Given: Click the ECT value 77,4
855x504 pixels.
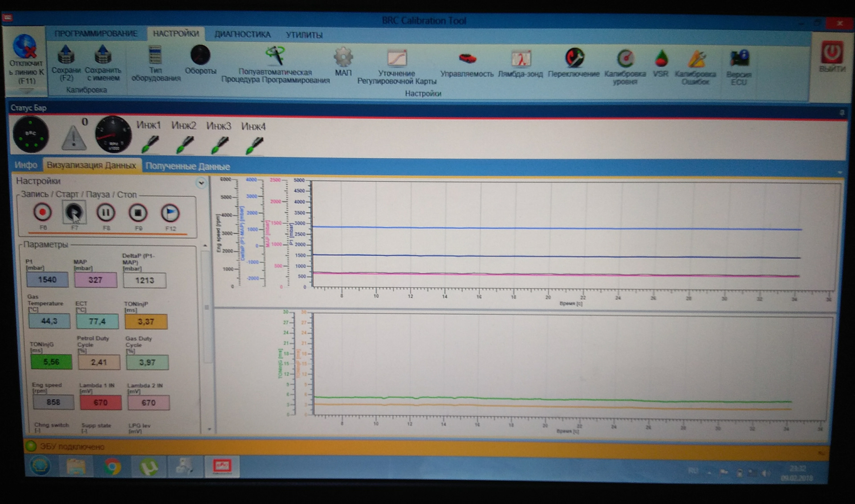Looking at the screenshot, I should pyautogui.click(x=98, y=321).
